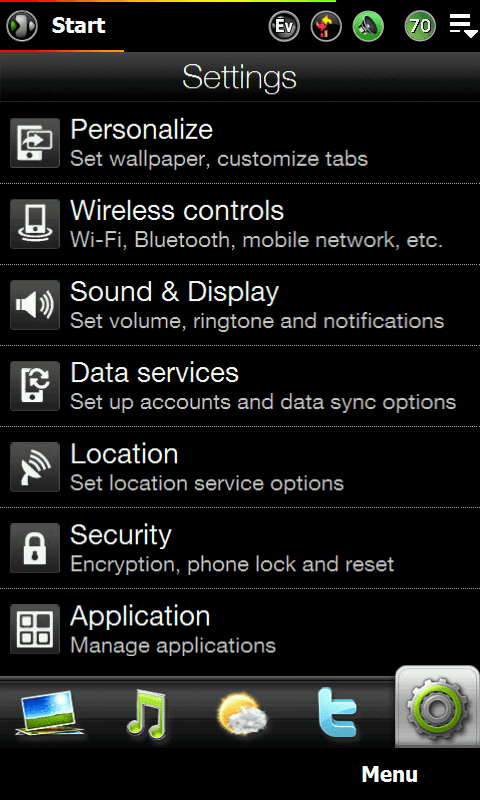
Task: Open the Start menu icon
Action: point(22,26)
